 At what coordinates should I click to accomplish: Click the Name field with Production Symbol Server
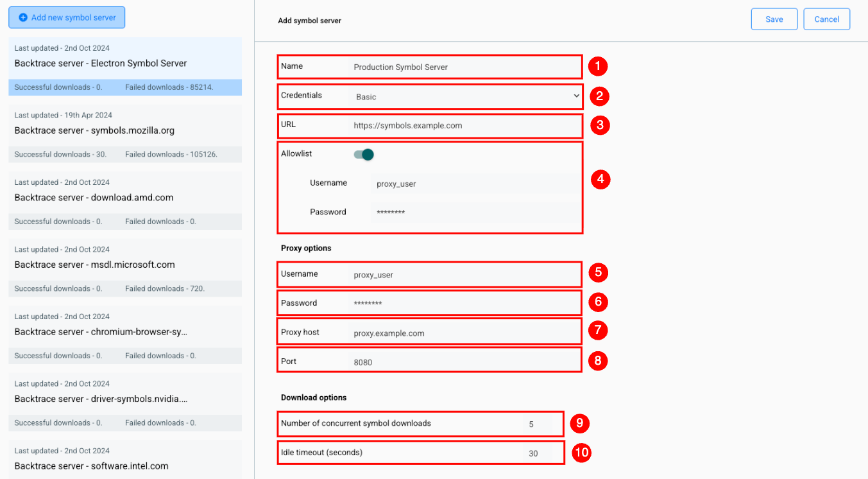point(464,67)
